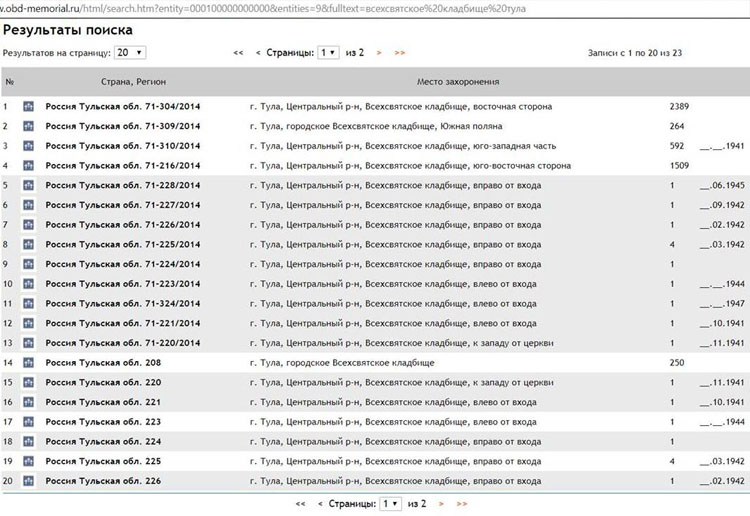Image resolution: width=750 pixels, height=516 pixels.
Task: Open the 'Россия Тульская обл. 71-309/2014' entry
Action: [122, 126]
